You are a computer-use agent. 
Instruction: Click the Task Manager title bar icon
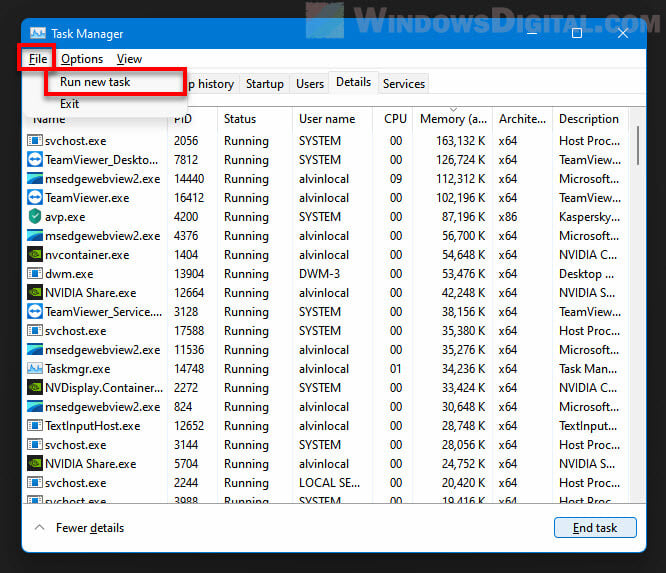click(38, 33)
